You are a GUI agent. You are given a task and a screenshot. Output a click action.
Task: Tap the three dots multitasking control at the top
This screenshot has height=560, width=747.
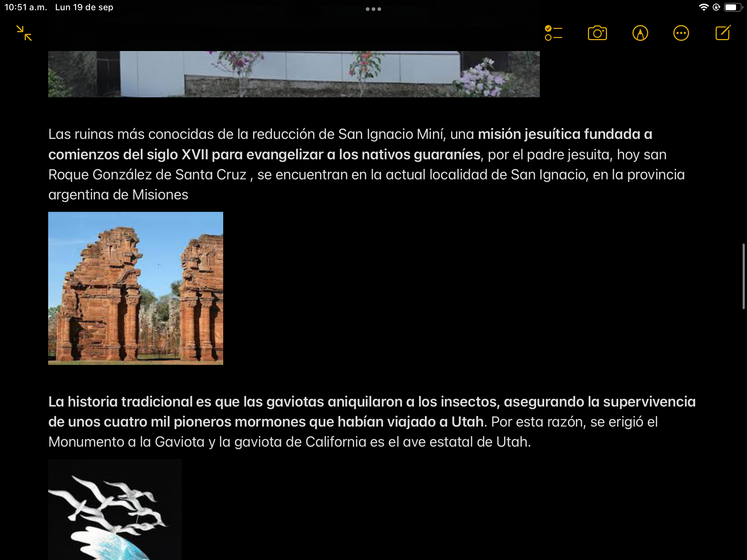[x=373, y=9]
